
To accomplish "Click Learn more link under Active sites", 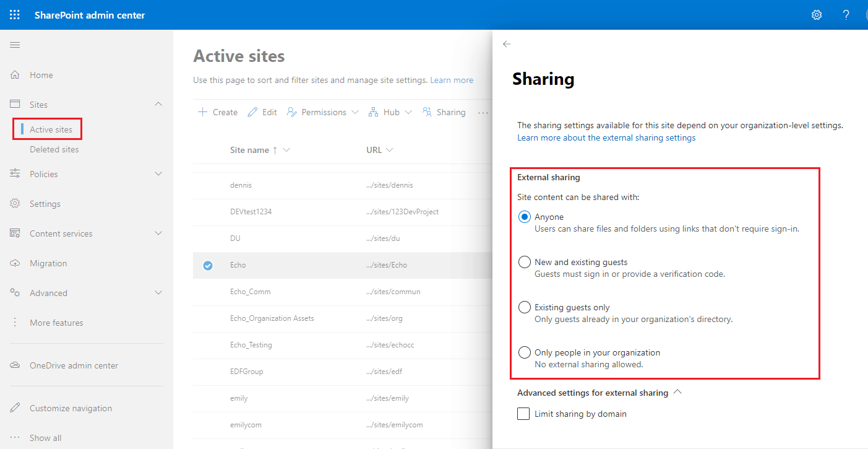I will [452, 80].
